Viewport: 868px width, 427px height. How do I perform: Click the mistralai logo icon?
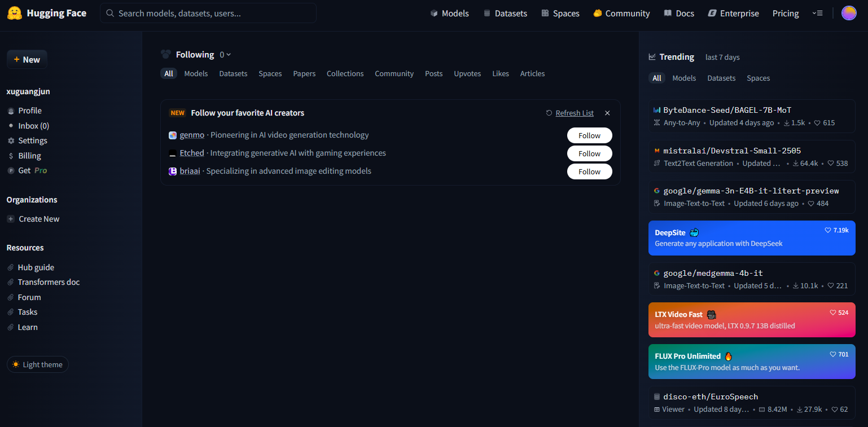[657, 151]
